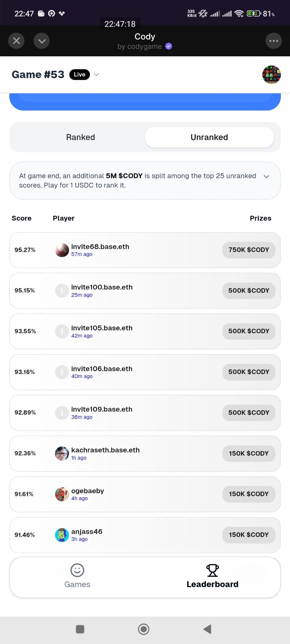Tap anjass46's avatar picture
The width and height of the screenshot is (290, 644).
click(x=62, y=535)
